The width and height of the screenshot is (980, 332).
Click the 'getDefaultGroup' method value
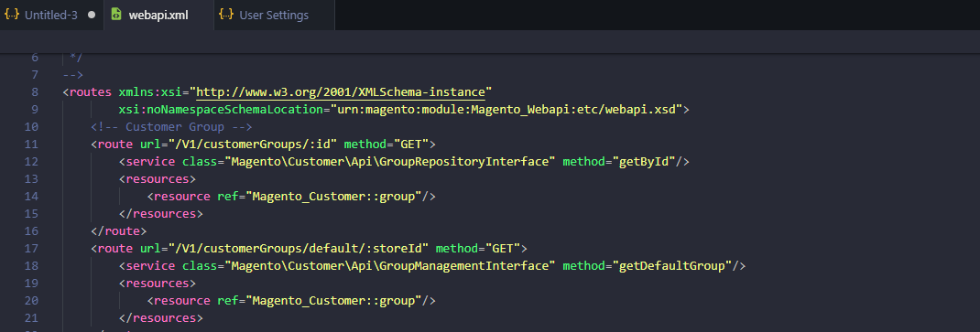(x=676, y=266)
